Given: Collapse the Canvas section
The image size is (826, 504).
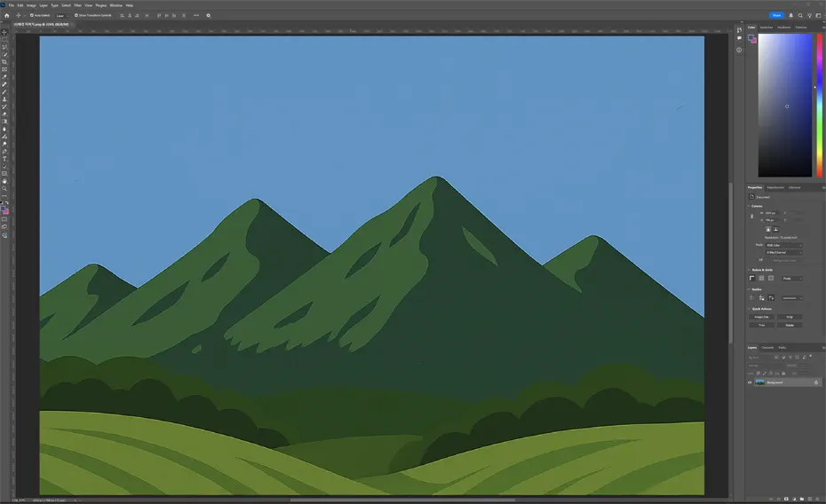Looking at the screenshot, I should 749,206.
